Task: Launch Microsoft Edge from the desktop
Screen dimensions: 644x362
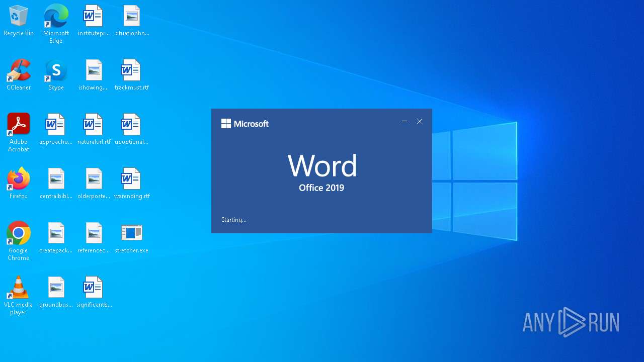Action: pos(56,24)
